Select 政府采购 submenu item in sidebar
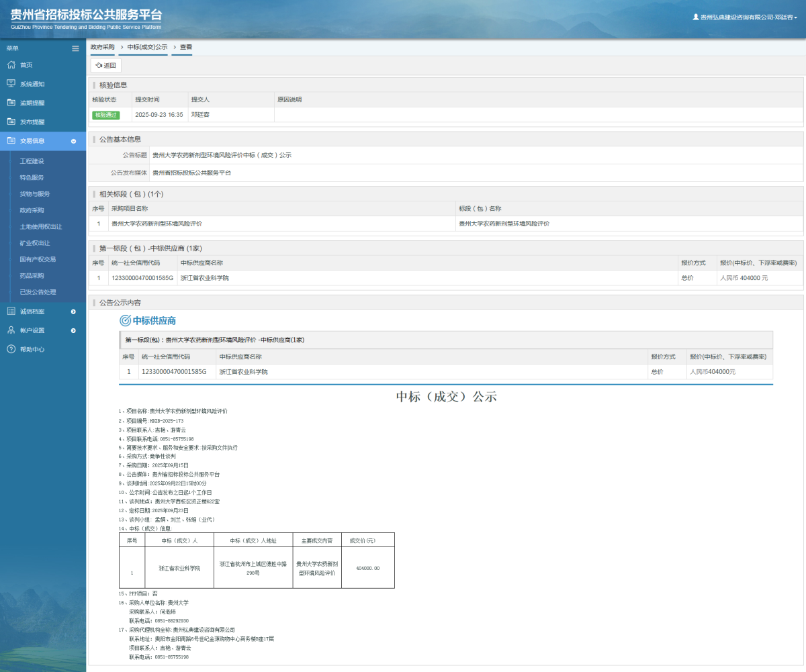 32,210
